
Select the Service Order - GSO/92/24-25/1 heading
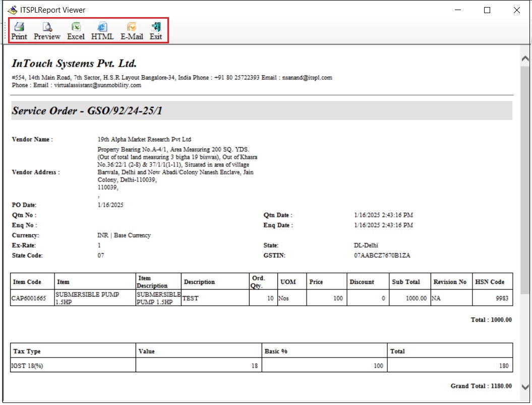point(87,110)
